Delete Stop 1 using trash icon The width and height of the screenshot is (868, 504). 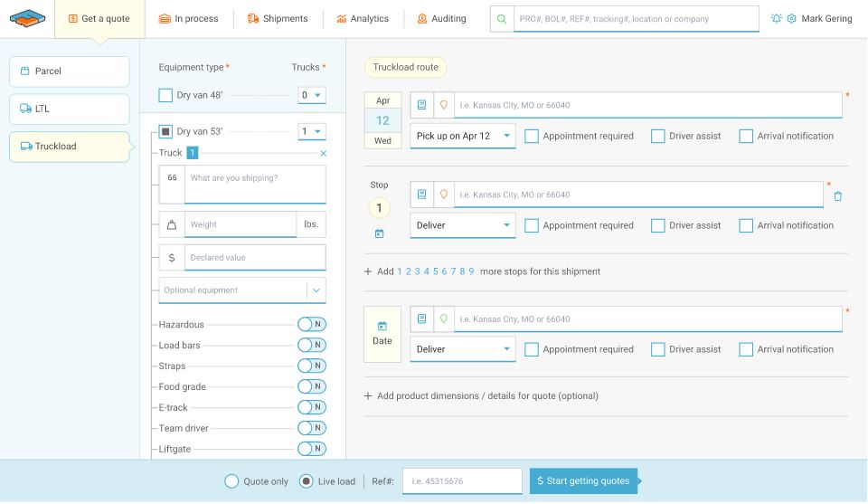pos(837,196)
